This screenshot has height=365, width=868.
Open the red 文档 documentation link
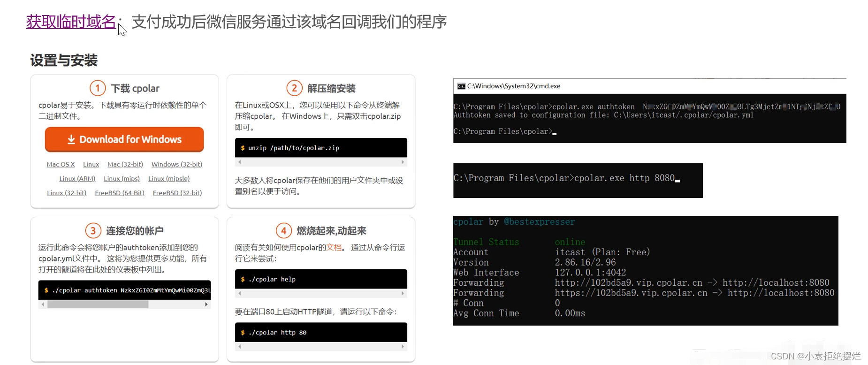point(334,247)
